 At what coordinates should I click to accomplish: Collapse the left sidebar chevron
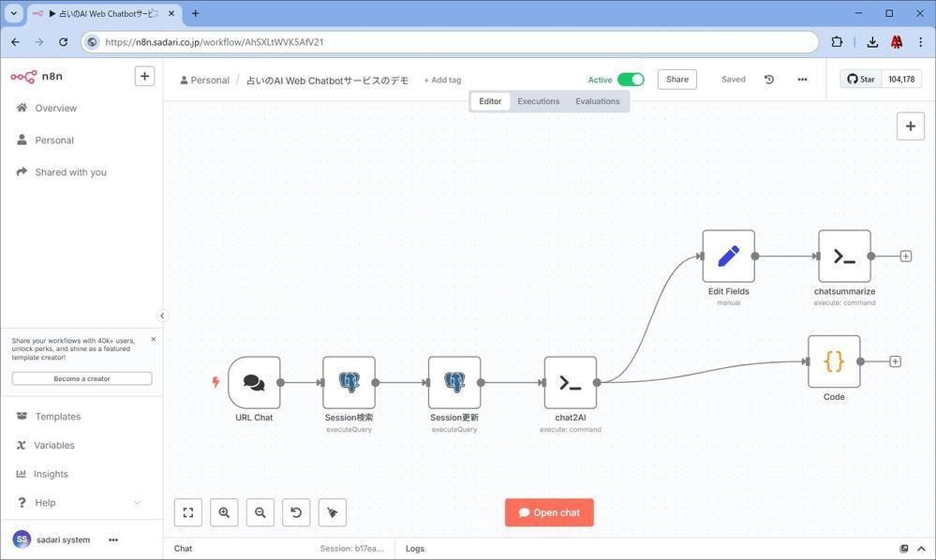coord(162,316)
